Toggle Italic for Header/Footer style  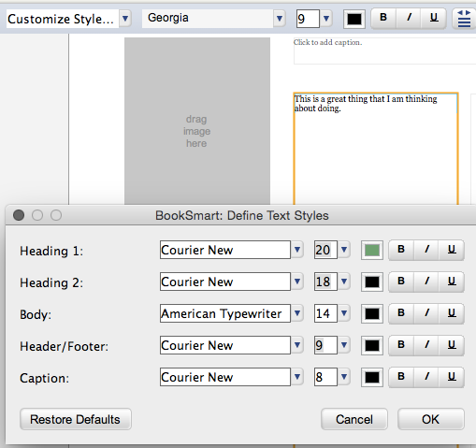[426, 345]
